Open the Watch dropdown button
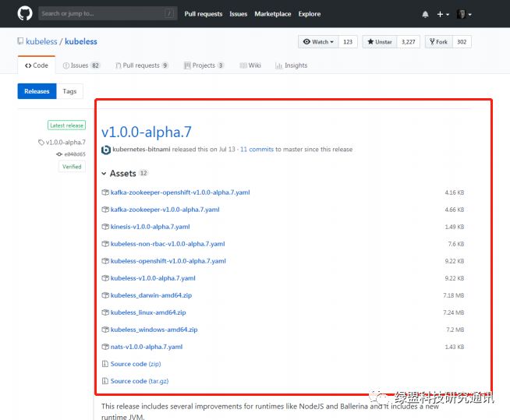510x420 pixels. click(318, 41)
